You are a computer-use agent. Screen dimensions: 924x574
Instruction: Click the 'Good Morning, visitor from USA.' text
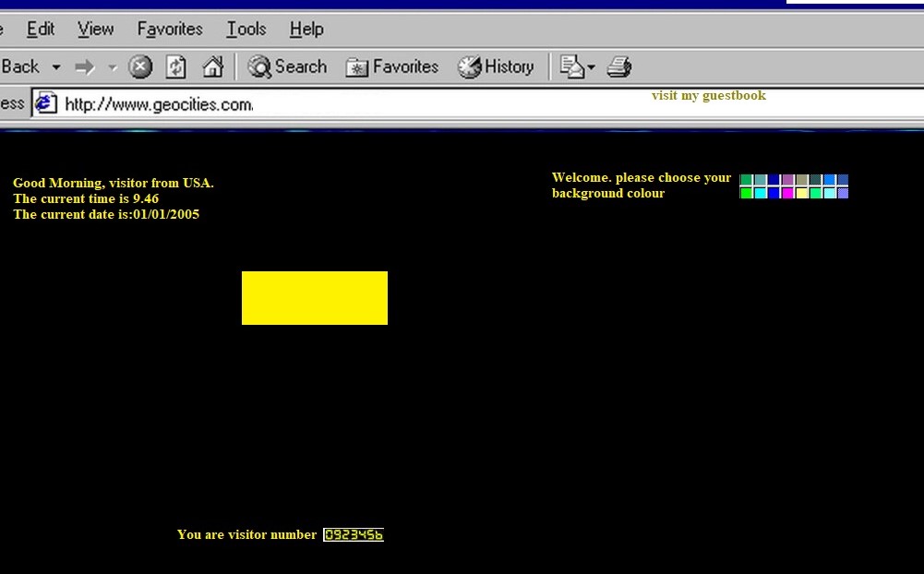tap(114, 184)
